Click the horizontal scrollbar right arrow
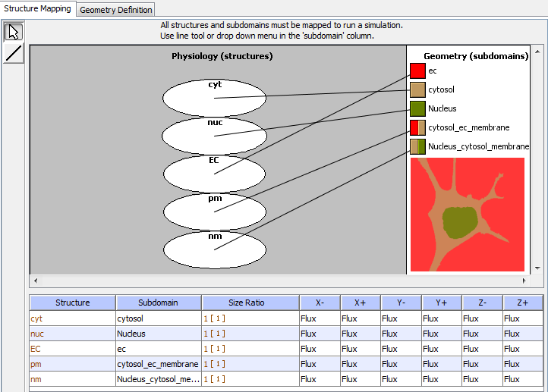The height and width of the screenshot is (392, 548). [524, 281]
